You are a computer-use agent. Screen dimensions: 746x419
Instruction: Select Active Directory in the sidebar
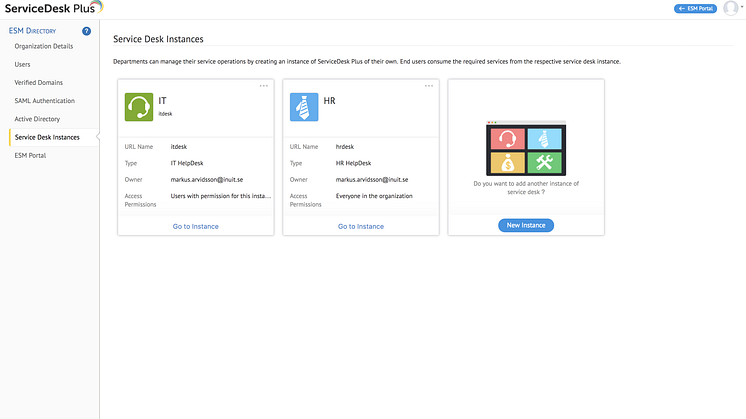37,119
